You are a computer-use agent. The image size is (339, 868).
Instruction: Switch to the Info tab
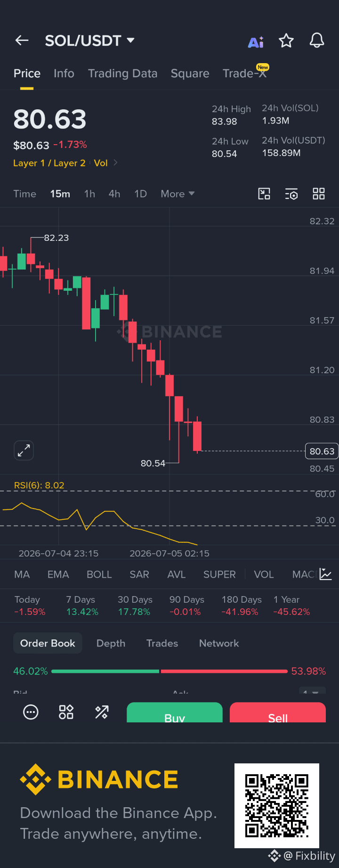tap(64, 74)
